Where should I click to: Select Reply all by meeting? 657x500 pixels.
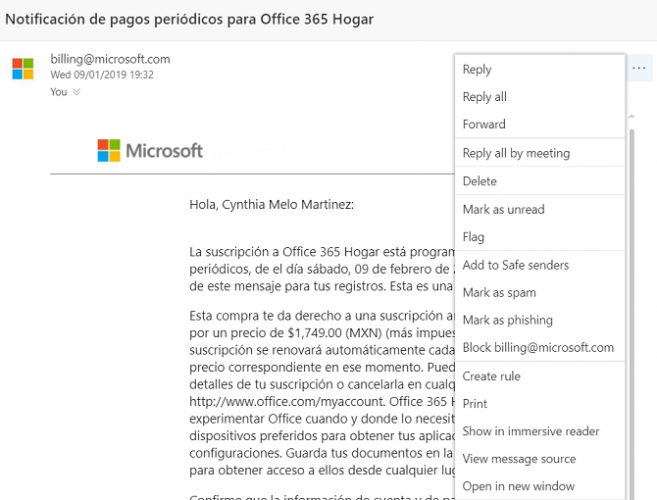540,153
